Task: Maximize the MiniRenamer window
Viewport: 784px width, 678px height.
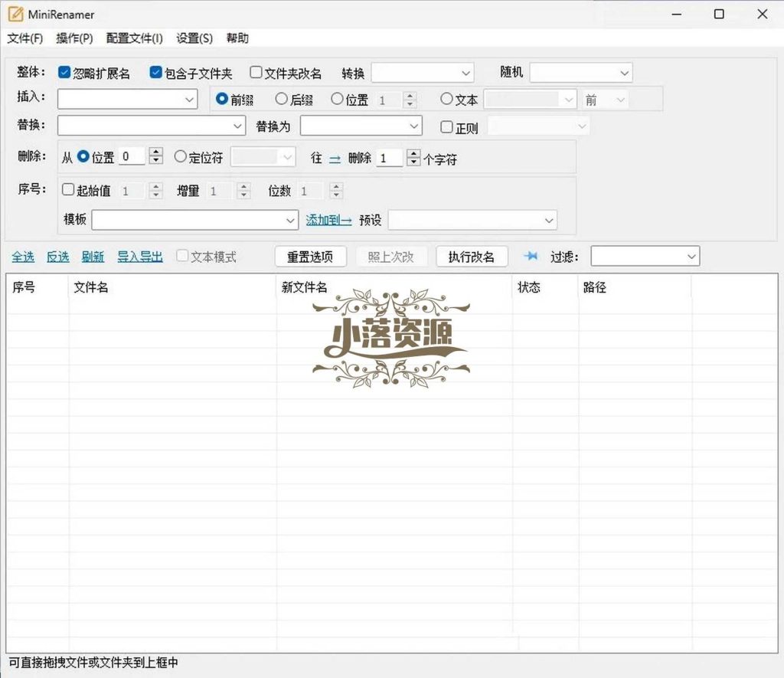Action: pos(719,14)
